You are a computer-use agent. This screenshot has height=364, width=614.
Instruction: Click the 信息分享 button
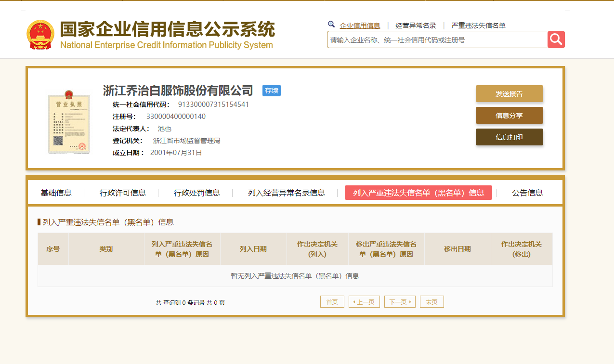pos(509,116)
